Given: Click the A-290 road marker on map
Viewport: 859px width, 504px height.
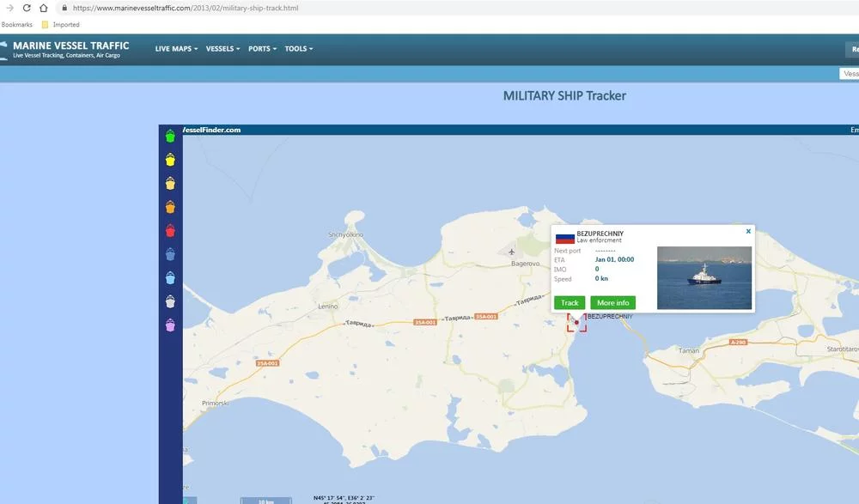Looking at the screenshot, I should (x=739, y=342).
